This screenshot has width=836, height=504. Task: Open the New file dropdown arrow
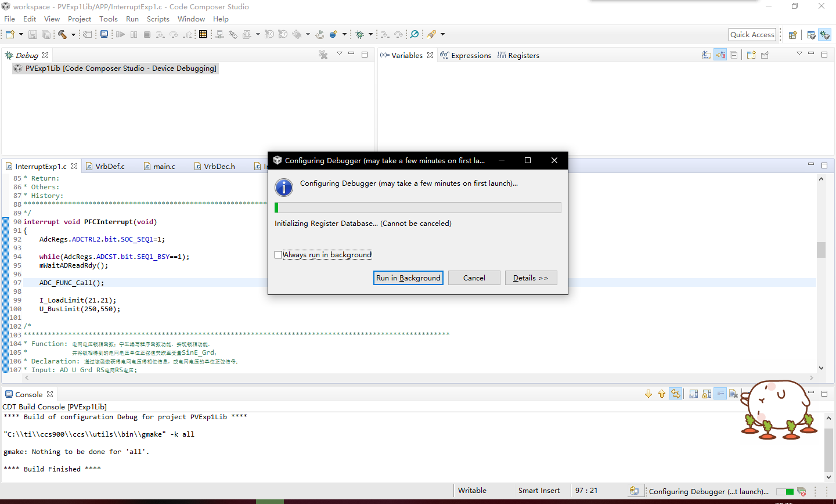[x=21, y=34]
